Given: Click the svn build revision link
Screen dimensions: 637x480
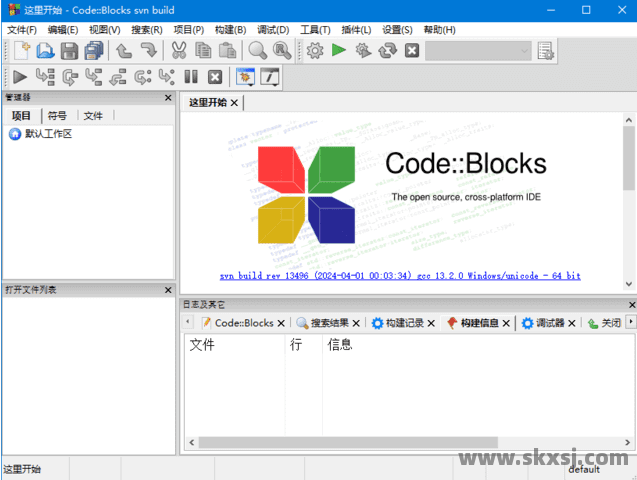Looking at the screenshot, I should [x=400, y=276].
